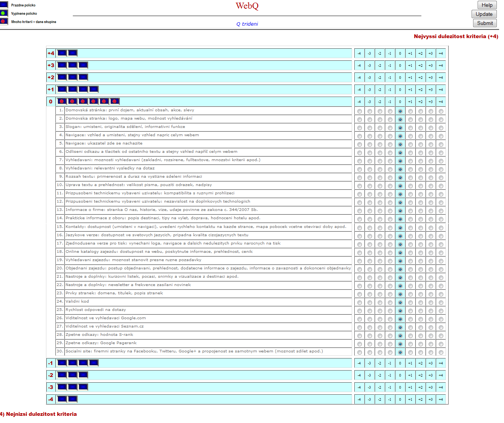Click the Update button
This screenshot has width=504, height=423.
(x=484, y=14)
